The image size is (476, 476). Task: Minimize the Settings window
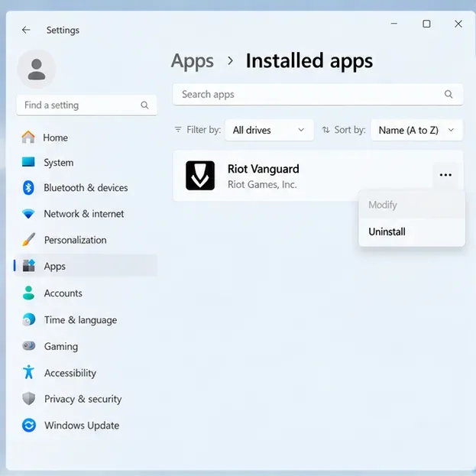[394, 24]
